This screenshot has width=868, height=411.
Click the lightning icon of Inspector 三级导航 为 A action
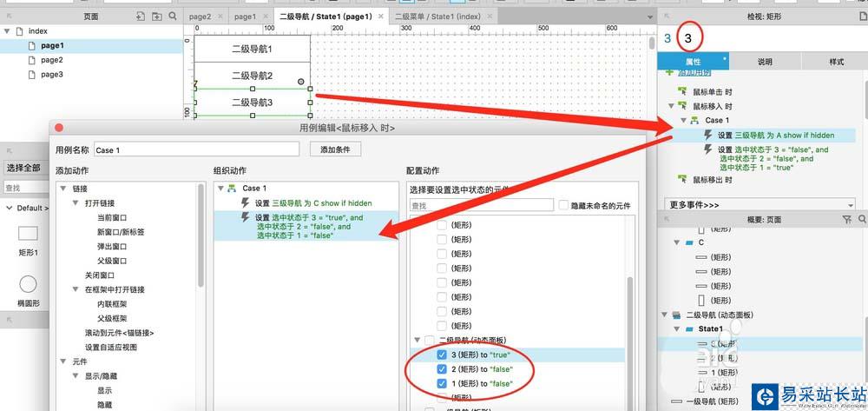tap(708, 135)
